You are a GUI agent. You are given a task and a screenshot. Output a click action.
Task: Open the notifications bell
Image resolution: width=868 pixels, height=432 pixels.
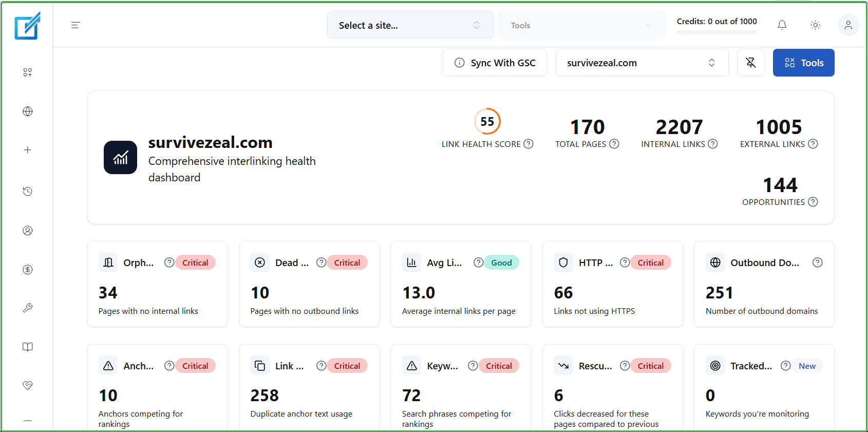pos(782,25)
